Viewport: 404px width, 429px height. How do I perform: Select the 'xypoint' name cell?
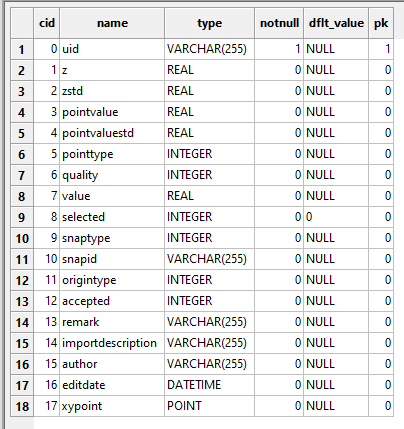(x=112, y=406)
